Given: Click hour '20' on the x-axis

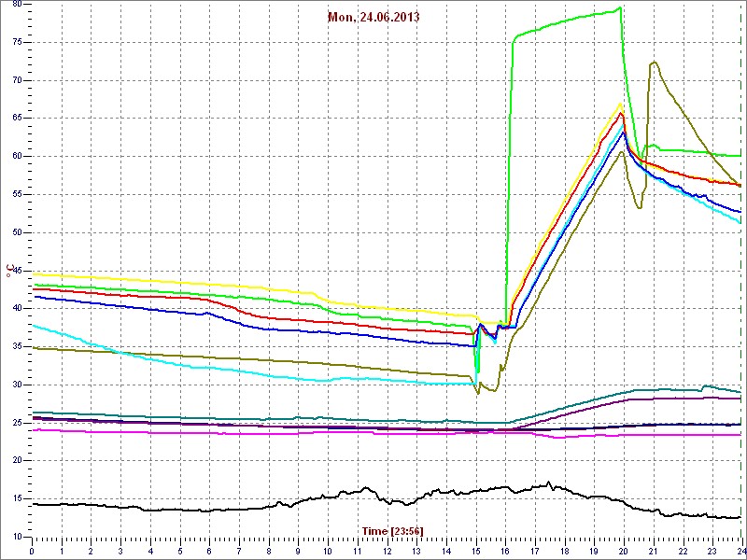Looking at the screenshot, I should pyautogui.click(x=623, y=550).
